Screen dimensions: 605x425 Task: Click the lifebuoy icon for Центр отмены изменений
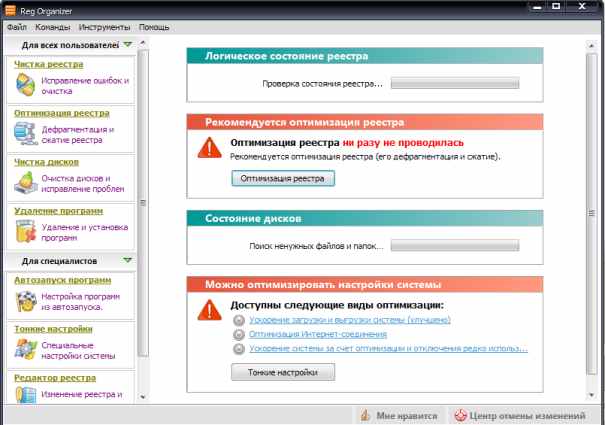pos(460,415)
